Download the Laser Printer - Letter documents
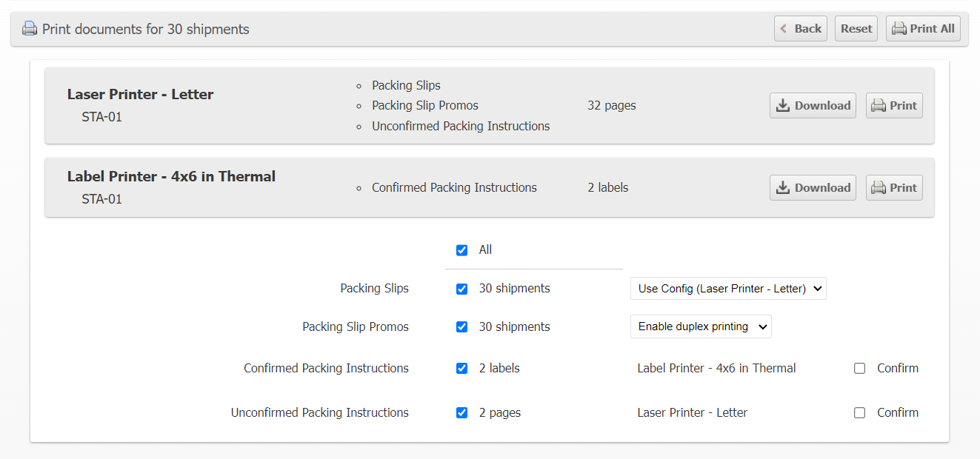The width and height of the screenshot is (980, 459). pyautogui.click(x=813, y=106)
